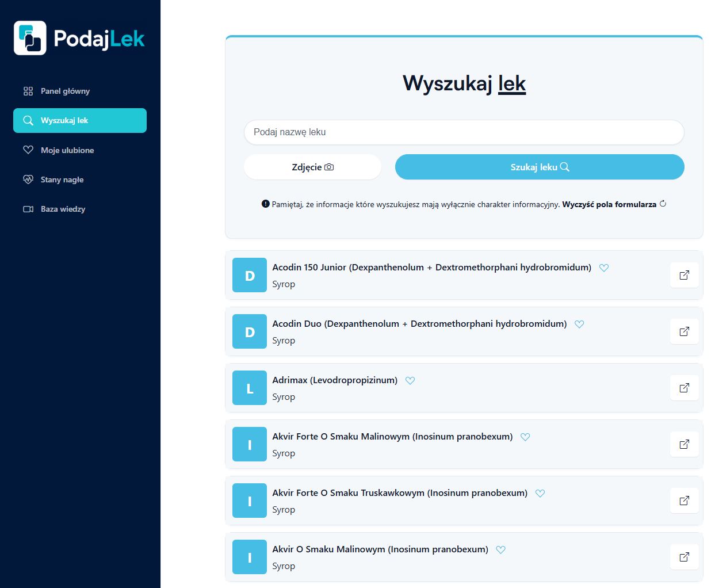Click the heart icon beside Moje ulubione
The image size is (715, 588).
click(28, 150)
